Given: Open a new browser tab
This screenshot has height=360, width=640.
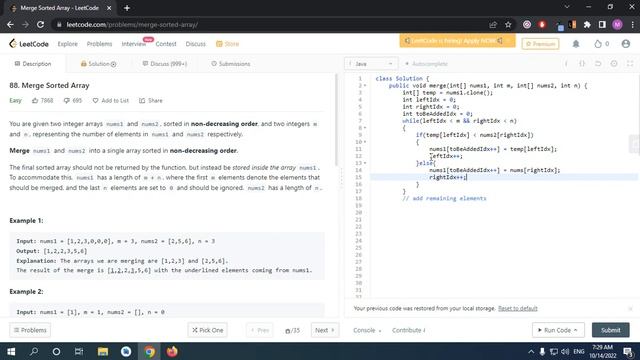Looking at the screenshot, I should 127,8.
